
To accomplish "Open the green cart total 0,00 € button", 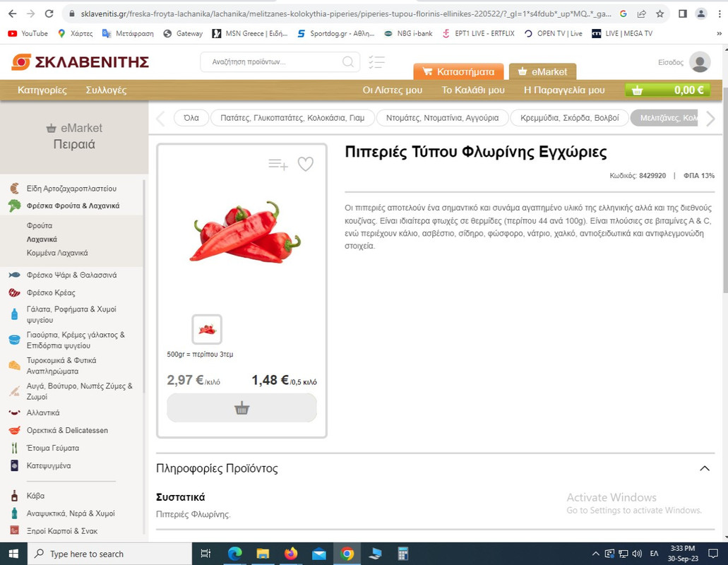I will click(x=668, y=90).
